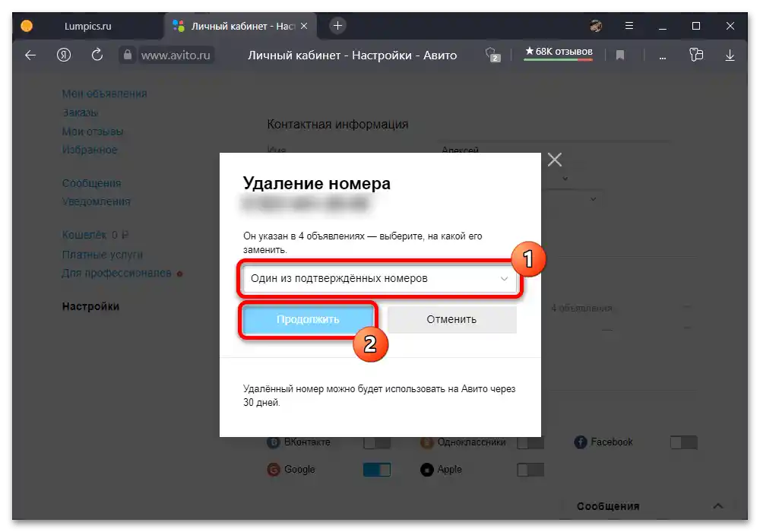The height and width of the screenshot is (532, 760).
Task: Switch to the Lumpics.ru tab
Action: point(87,26)
